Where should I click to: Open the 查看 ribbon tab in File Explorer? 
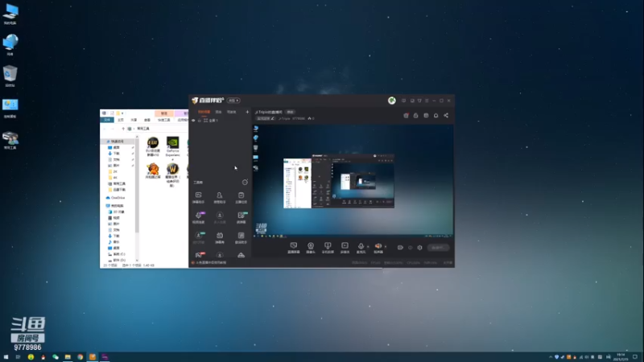(x=147, y=120)
